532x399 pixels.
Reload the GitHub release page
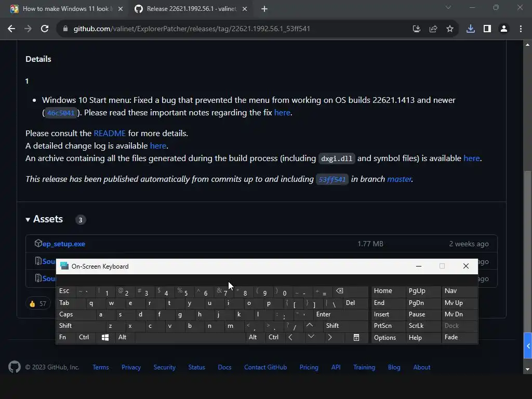[x=45, y=29]
